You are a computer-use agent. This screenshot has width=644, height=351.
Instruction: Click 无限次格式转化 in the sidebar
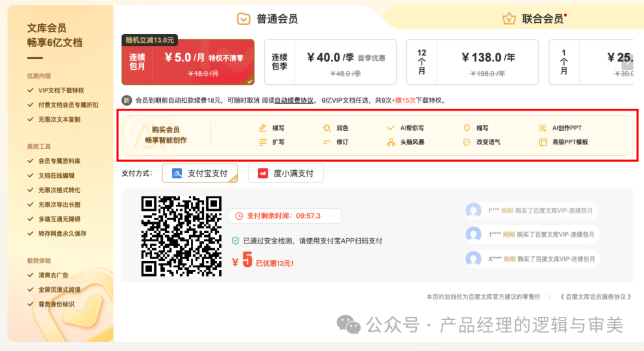click(x=59, y=190)
